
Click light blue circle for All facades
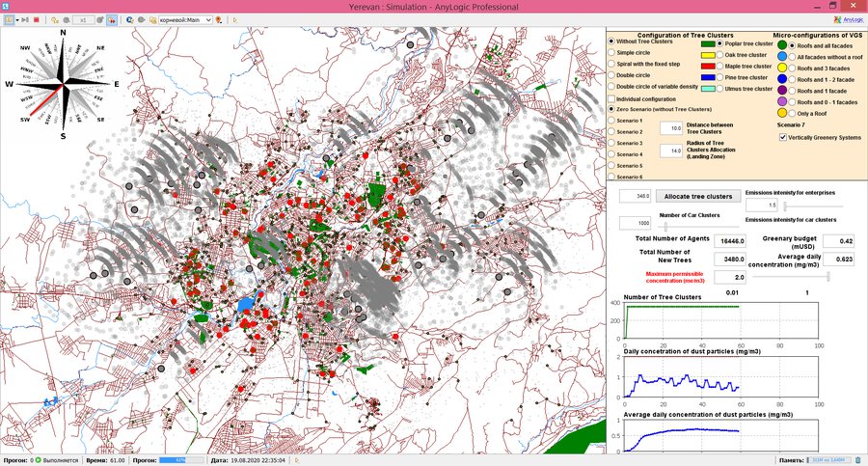point(781,57)
